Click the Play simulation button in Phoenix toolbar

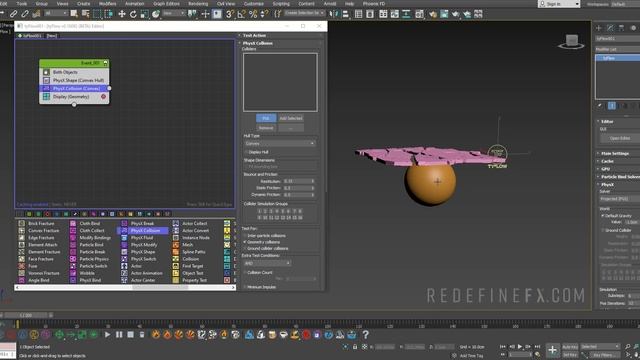click(x=107, y=335)
